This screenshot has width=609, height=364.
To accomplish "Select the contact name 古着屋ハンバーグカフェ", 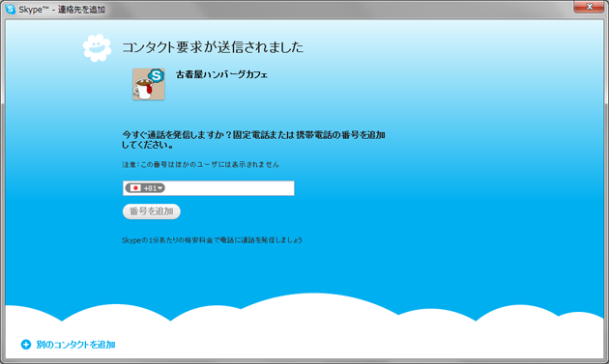I will point(221,74).
